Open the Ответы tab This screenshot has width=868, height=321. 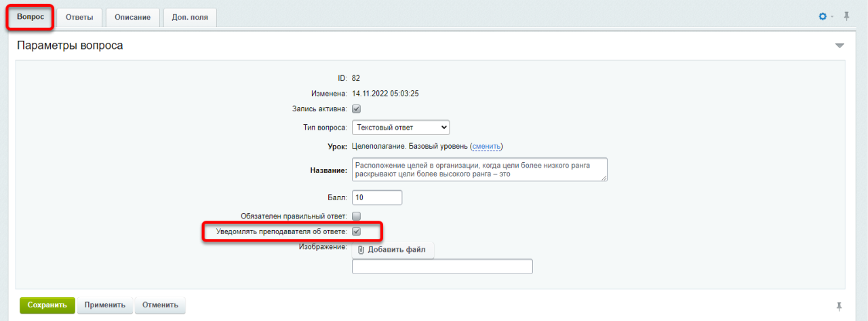(79, 17)
